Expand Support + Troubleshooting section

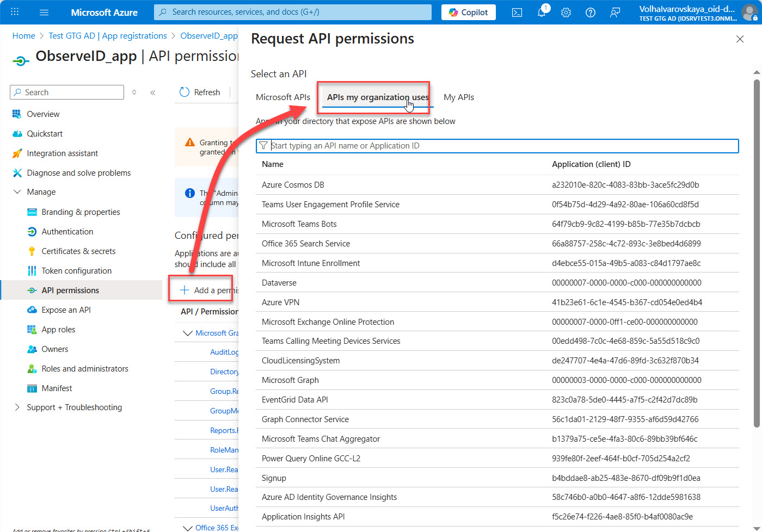point(17,407)
